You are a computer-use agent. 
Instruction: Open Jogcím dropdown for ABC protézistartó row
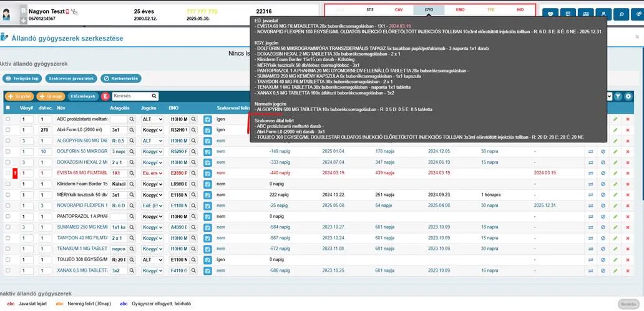click(x=152, y=119)
